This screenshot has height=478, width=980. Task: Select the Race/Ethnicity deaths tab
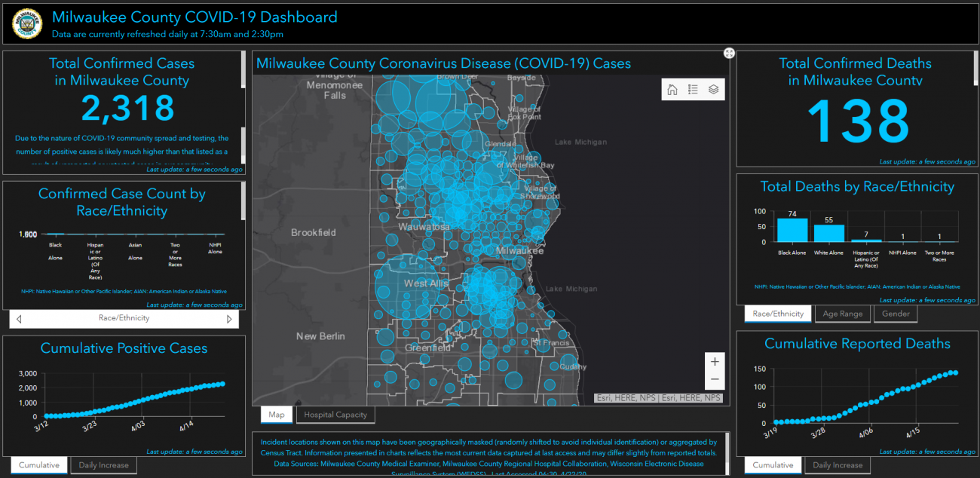pos(779,314)
